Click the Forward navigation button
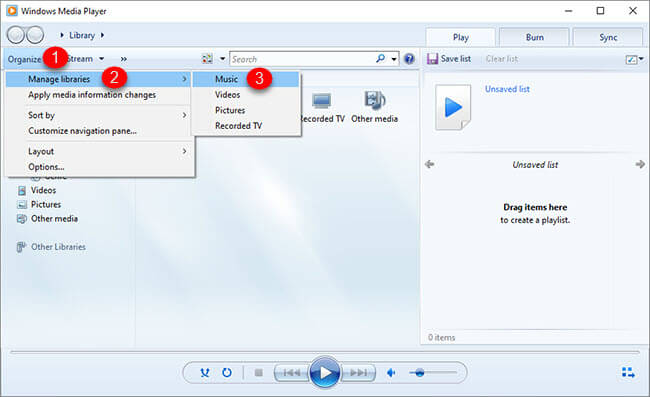The height and width of the screenshot is (397, 650). [35, 35]
